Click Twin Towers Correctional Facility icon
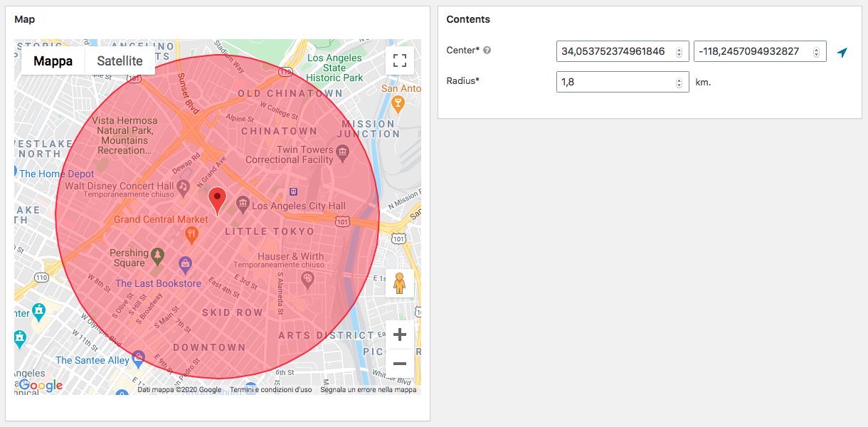 342,152
